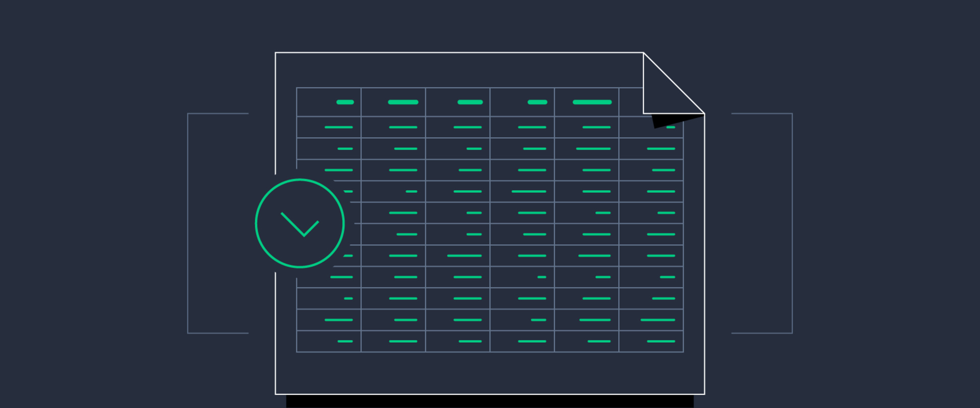Select the fourth column header cell
The height and width of the screenshot is (408, 980).
coord(522,102)
